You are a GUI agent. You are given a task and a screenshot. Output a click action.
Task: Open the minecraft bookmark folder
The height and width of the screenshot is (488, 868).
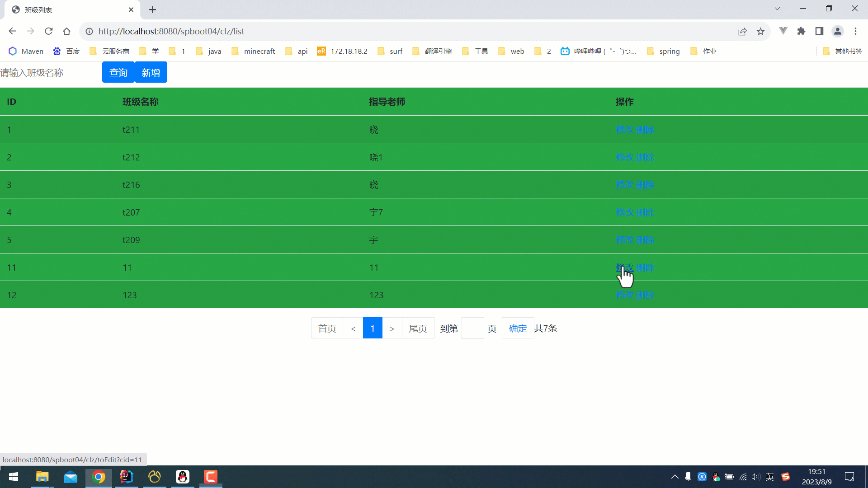tap(253, 51)
